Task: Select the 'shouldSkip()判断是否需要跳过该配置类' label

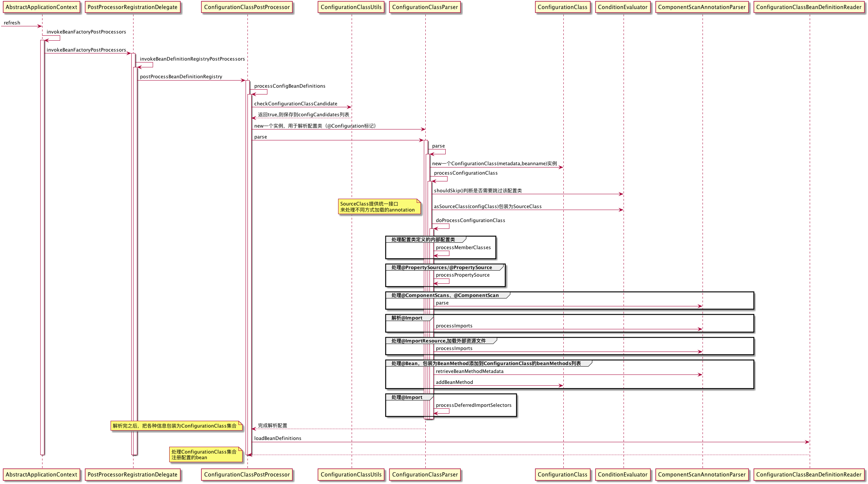Action: pyautogui.click(x=478, y=191)
